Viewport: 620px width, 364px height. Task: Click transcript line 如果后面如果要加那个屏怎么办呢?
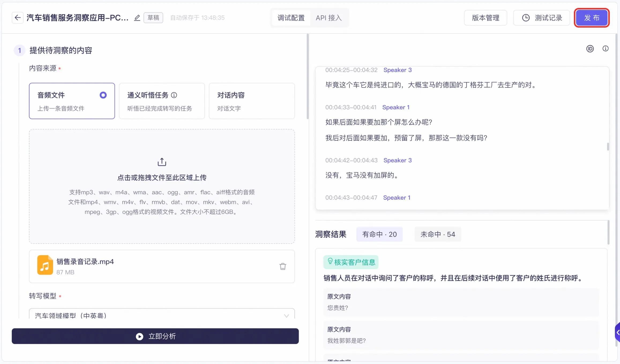point(379,122)
